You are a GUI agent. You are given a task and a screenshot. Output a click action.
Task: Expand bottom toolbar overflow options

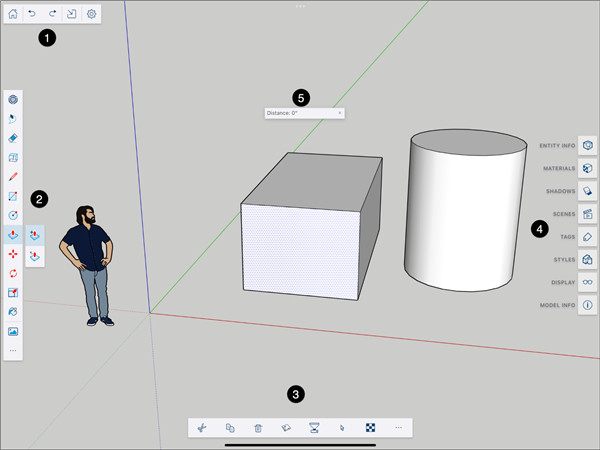point(398,427)
